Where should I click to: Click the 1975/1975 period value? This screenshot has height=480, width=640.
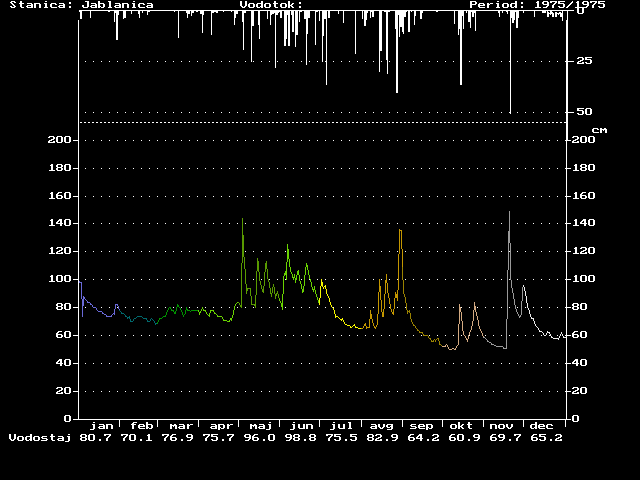pyautogui.click(x=570, y=5)
